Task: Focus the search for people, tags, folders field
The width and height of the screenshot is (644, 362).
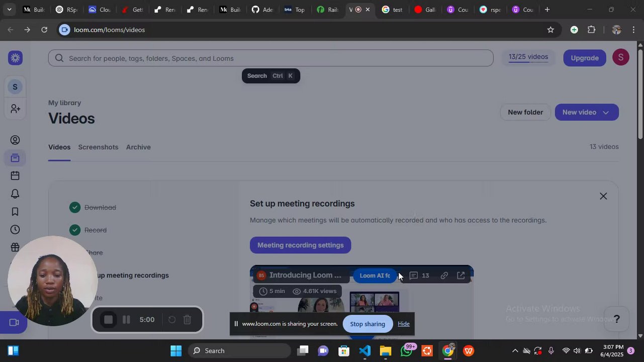Action: (x=271, y=58)
